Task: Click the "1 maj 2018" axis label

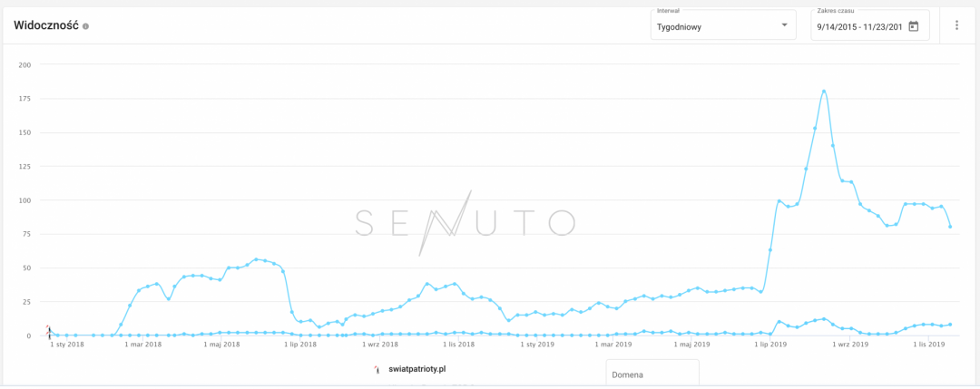Action: tap(221, 345)
